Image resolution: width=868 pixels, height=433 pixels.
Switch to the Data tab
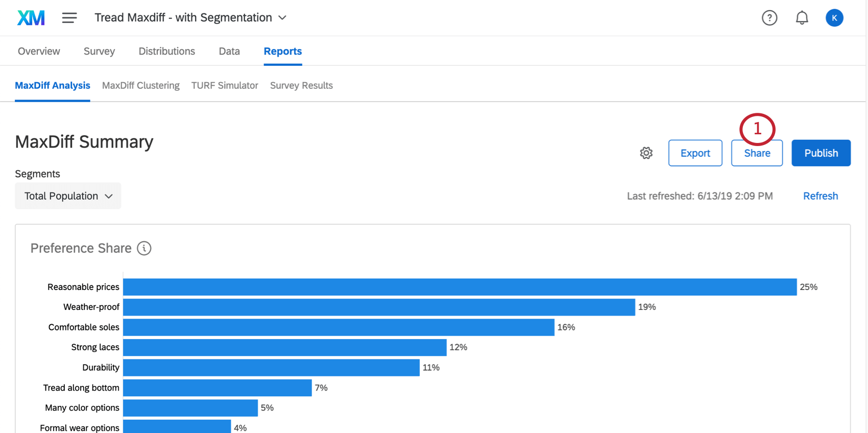point(229,51)
